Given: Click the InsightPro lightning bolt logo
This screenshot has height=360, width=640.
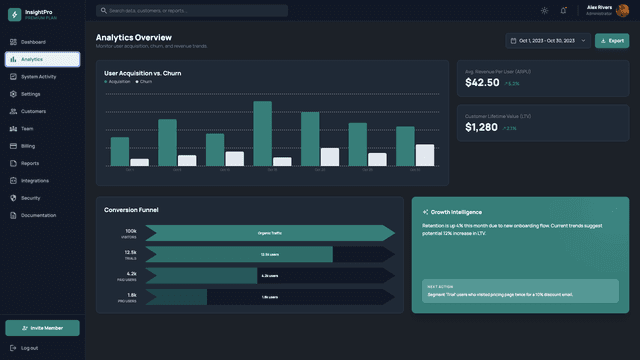Looking at the screenshot, I should 15,15.
